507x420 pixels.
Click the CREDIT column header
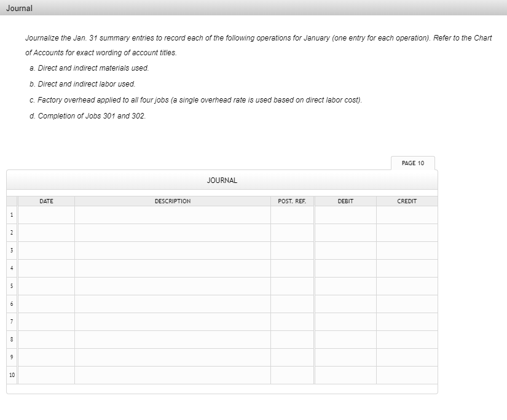(406, 201)
